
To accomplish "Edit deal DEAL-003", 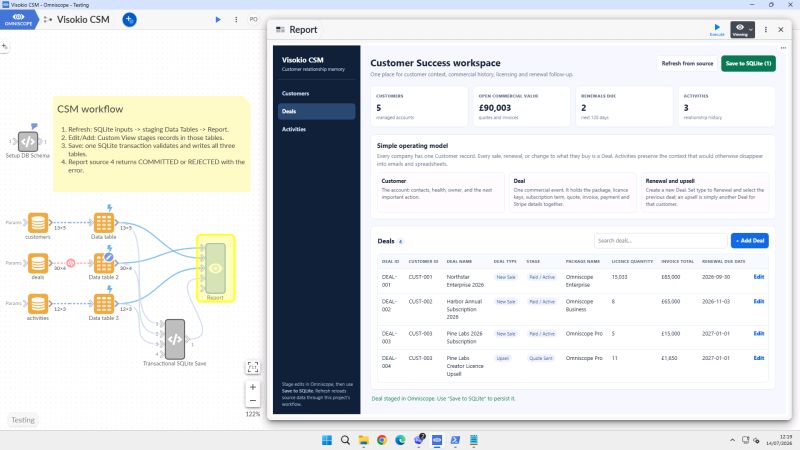I will 759,333.
